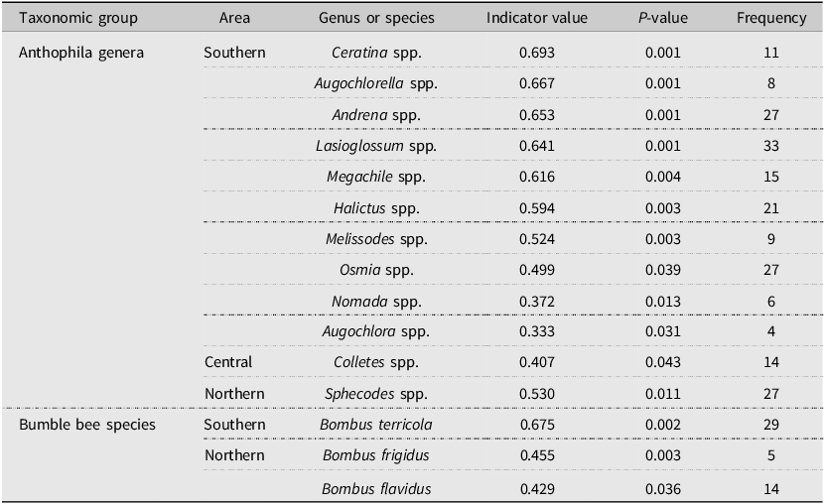Select the Indicator value column header
This screenshot has width=825, height=504.
tap(537, 18)
